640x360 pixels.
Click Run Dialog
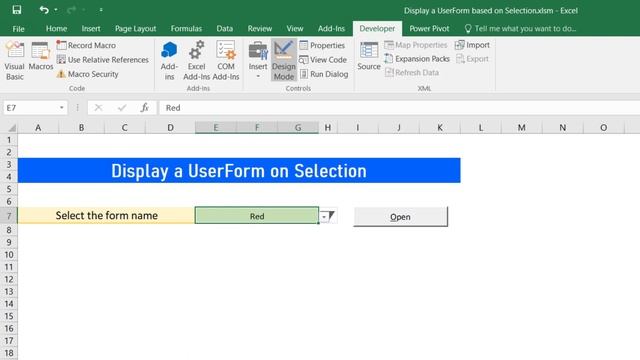(324, 74)
